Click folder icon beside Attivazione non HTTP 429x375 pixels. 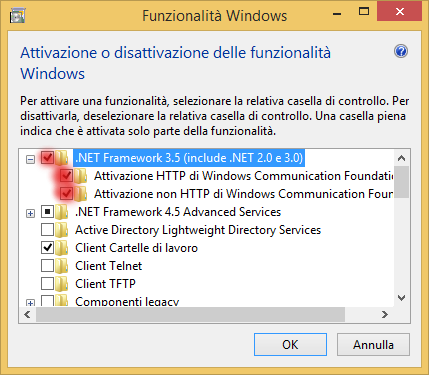pyautogui.click(x=80, y=194)
